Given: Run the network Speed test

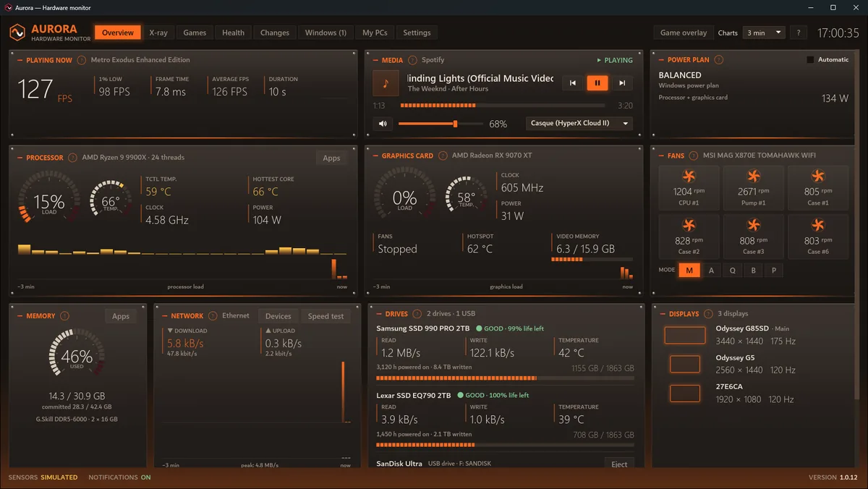Looking at the screenshot, I should point(326,316).
